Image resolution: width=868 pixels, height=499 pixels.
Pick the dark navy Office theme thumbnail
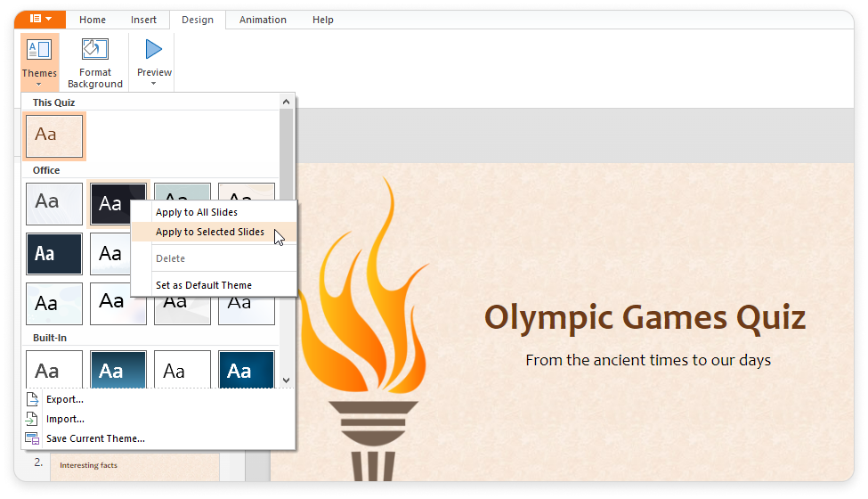54,254
